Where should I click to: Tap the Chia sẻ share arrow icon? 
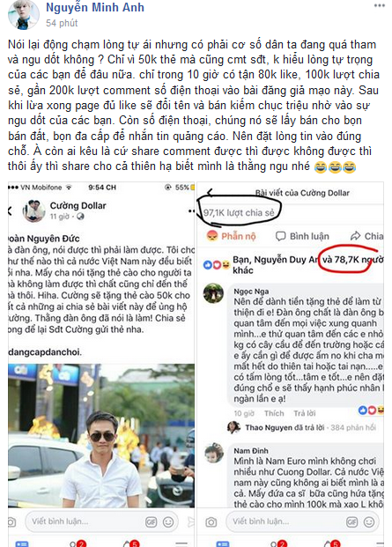(355, 236)
